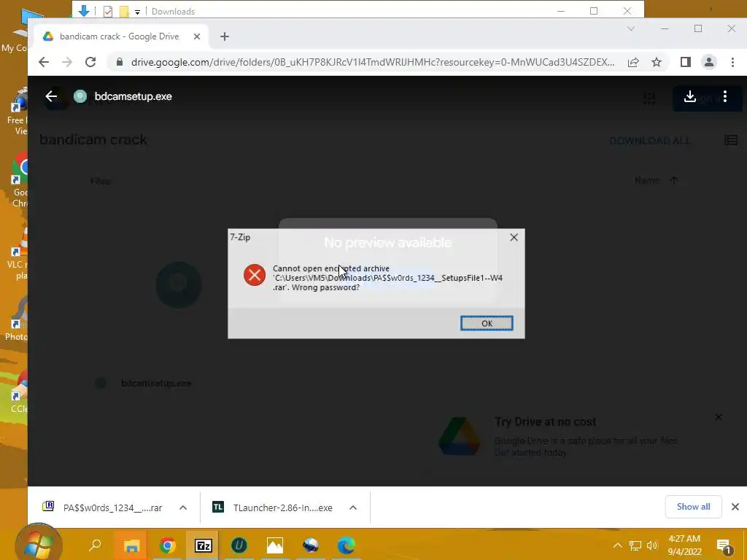Click OK in the 7-Zip error dialog
The height and width of the screenshot is (560, 747).
tap(487, 323)
